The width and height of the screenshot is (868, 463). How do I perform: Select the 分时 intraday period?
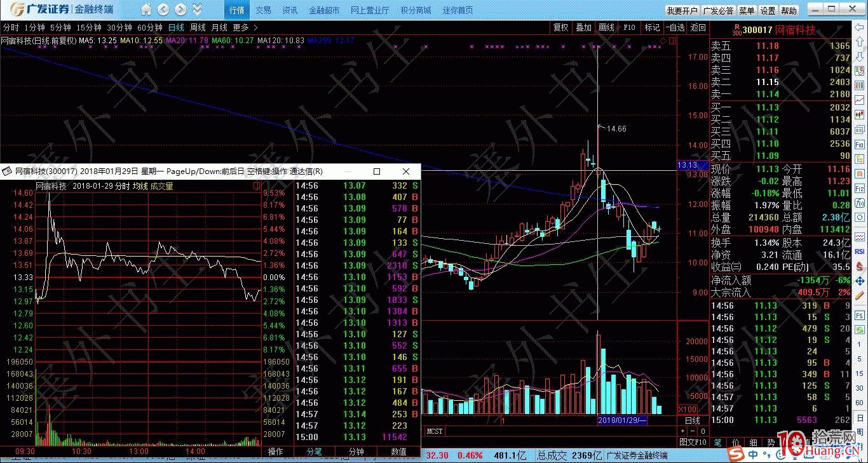[x=11, y=27]
